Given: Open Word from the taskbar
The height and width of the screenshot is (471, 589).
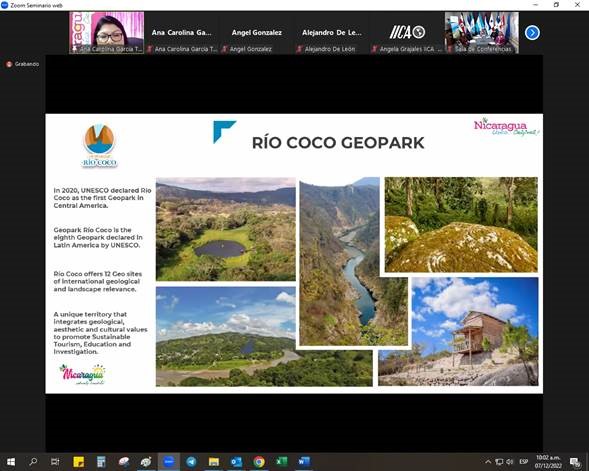Looking at the screenshot, I should pos(304,462).
